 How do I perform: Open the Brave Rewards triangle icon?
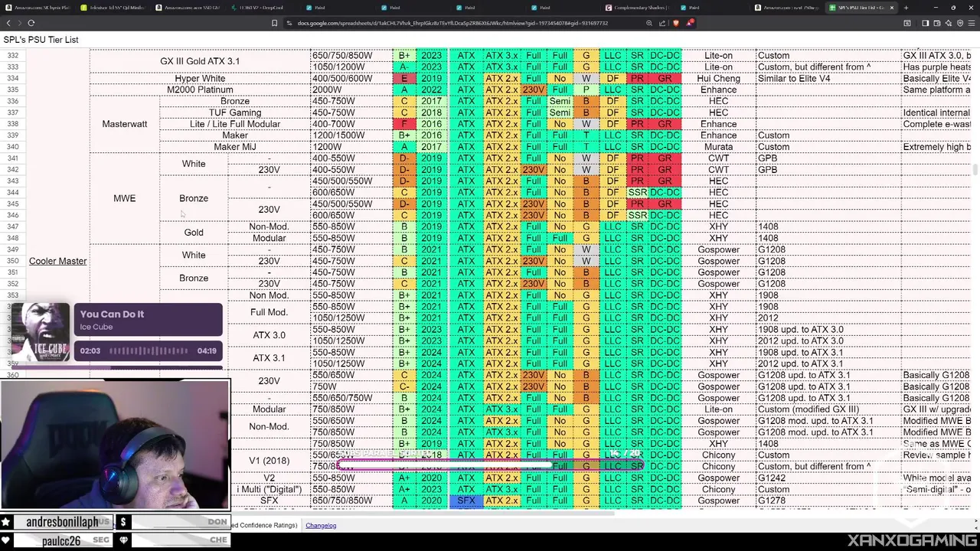click(689, 23)
